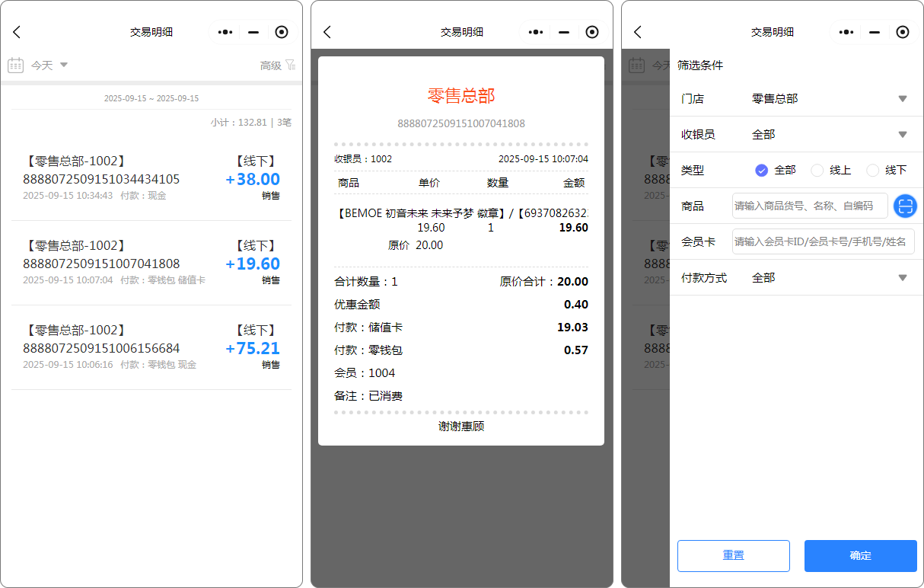Select the 全部 type radio option
This screenshot has width=924, height=588.
pos(762,171)
